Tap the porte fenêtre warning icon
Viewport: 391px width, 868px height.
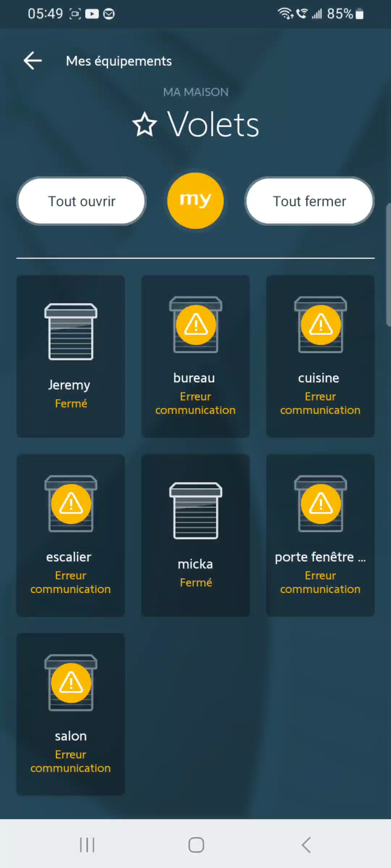[320, 504]
